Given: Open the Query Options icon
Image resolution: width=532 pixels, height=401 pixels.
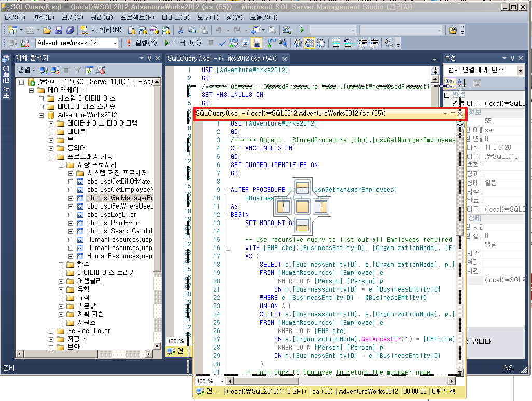Looking at the screenshot, I should click(x=245, y=43).
